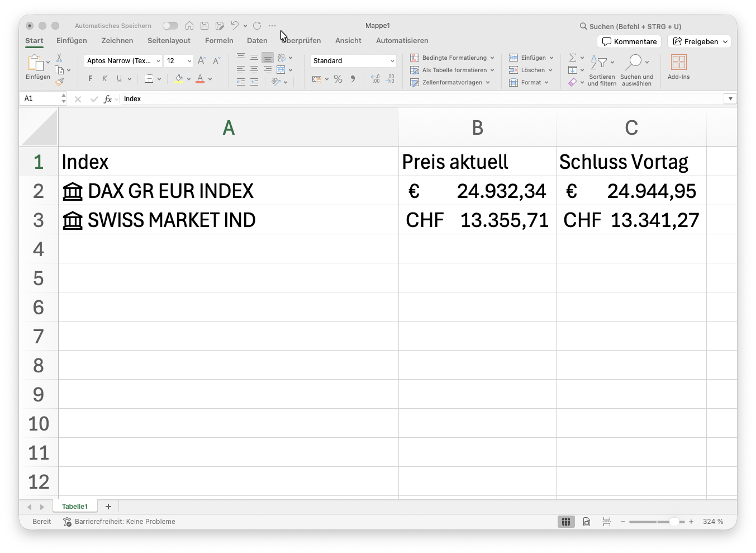Click the Copy icon in clipboard group
Viewport: 756px width, 553px height.
pyautogui.click(x=59, y=70)
